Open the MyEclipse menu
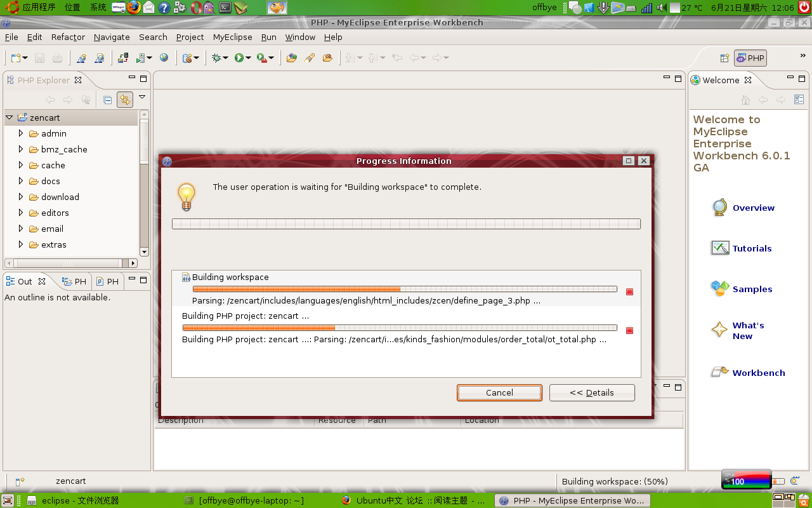The height and width of the screenshot is (508, 812). click(232, 37)
